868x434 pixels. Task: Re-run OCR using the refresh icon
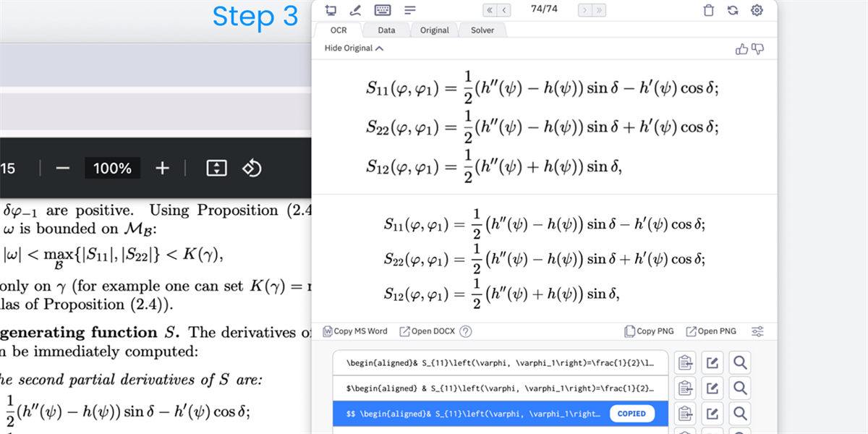pos(733,9)
